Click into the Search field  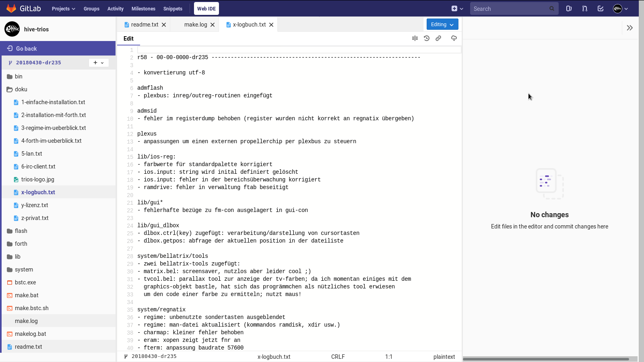click(510, 9)
